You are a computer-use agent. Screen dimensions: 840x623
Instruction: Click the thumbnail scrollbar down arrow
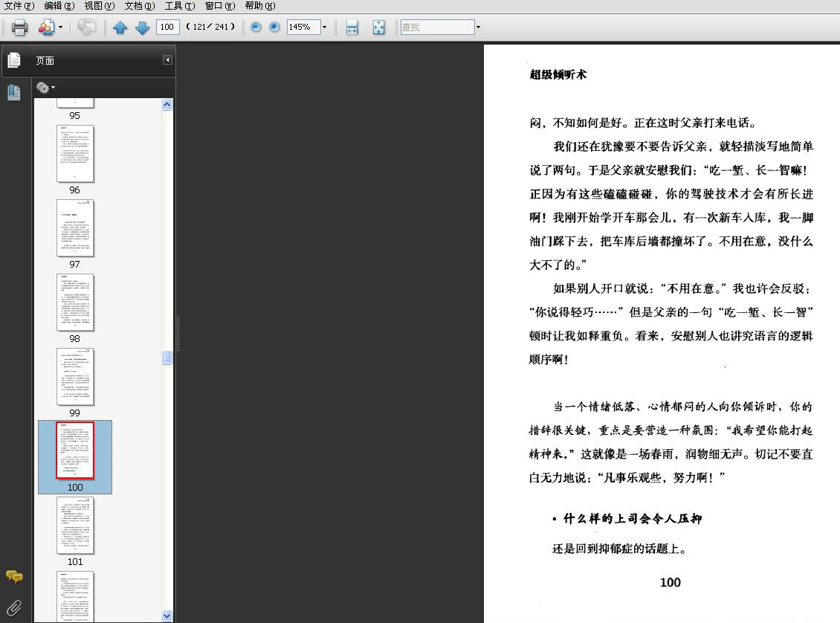point(167,616)
